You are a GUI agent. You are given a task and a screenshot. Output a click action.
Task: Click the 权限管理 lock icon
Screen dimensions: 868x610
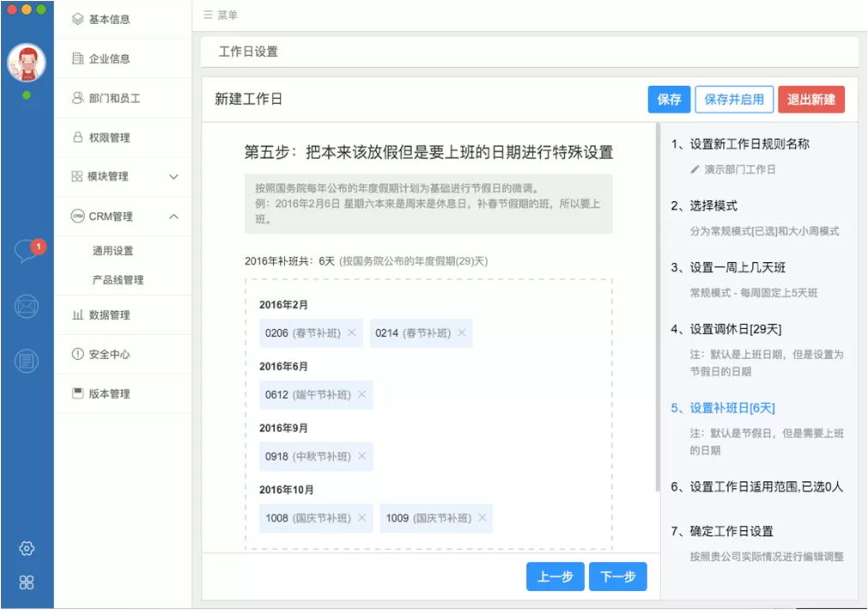pyautogui.click(x=78, y=137)
